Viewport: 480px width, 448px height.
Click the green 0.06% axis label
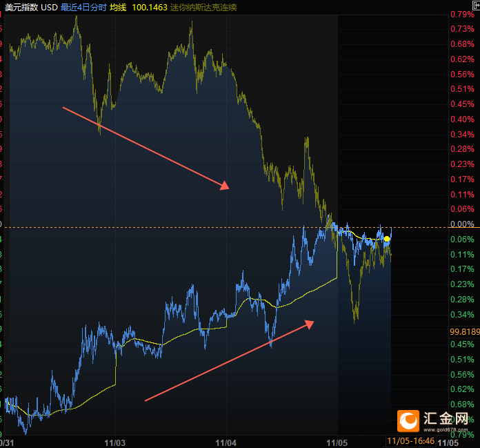point(462,240)
